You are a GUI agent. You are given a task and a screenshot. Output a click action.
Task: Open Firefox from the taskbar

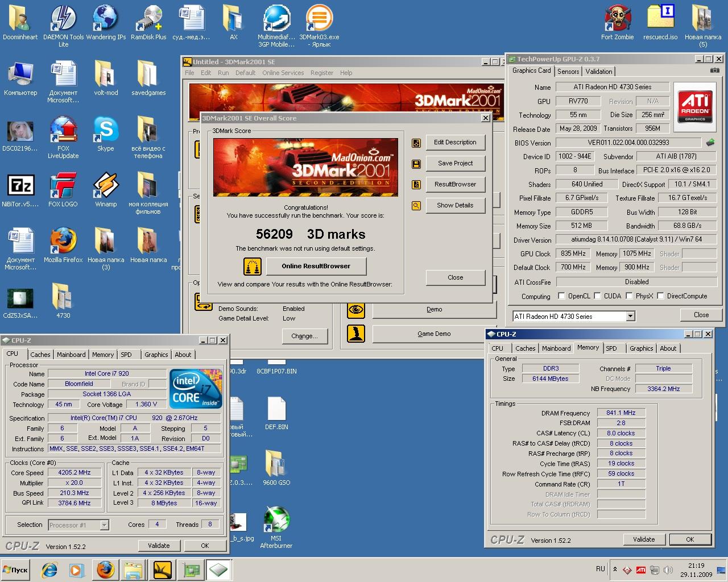pos(105,569)
